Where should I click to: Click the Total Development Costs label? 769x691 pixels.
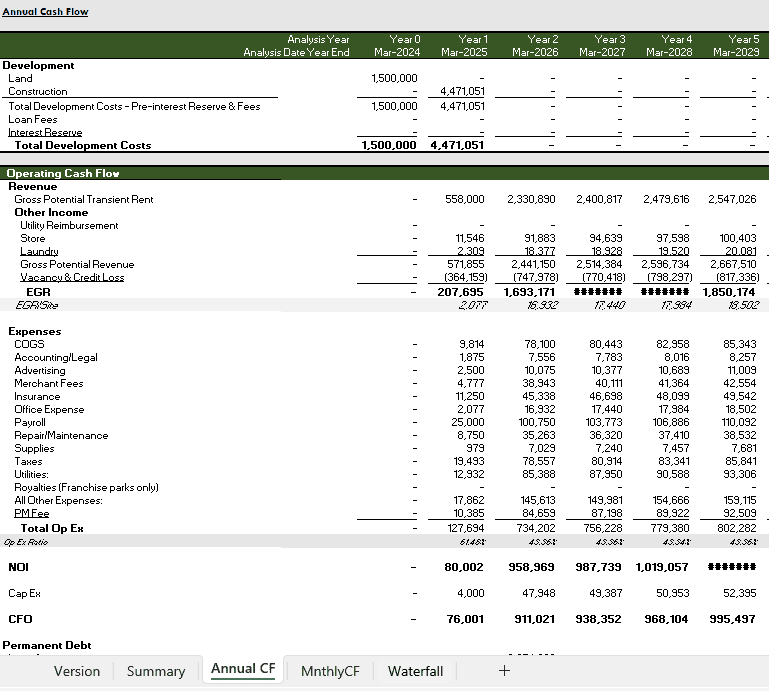point(83,145)
